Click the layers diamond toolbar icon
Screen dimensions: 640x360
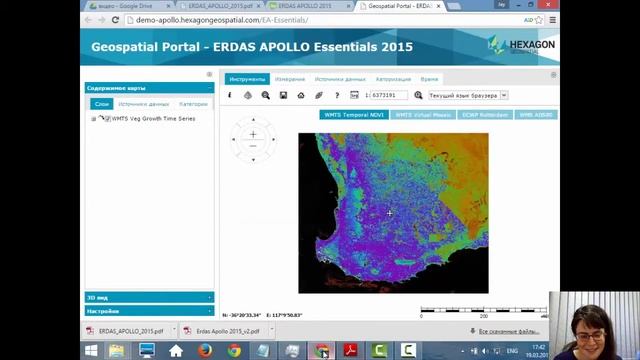[248, 95]
